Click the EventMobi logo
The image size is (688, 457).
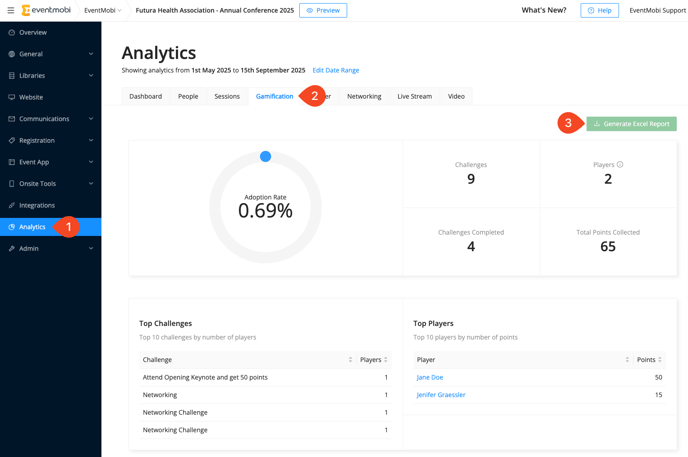click(46, 10)
